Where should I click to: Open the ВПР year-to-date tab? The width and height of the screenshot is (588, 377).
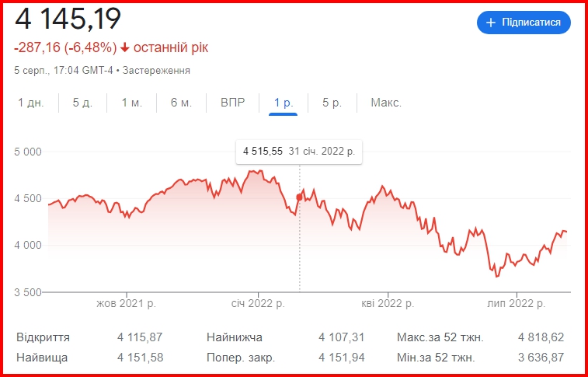coord(232,103)
